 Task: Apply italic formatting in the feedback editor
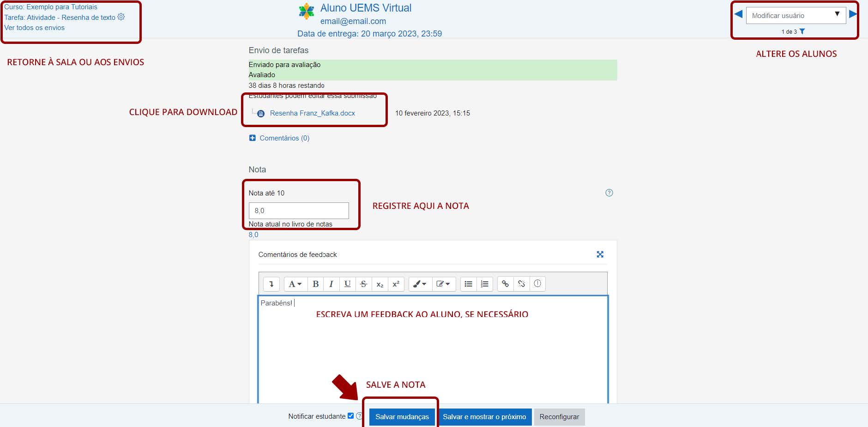(x=331, y=284)
